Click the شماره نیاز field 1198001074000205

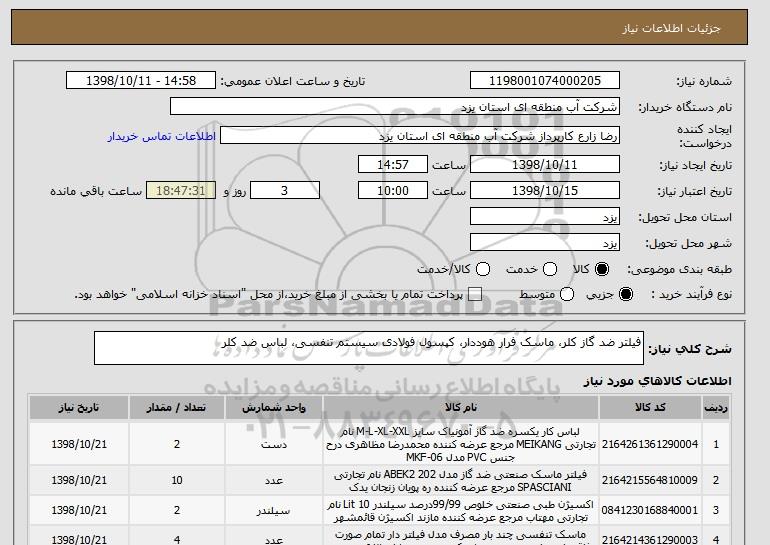click(545, 81)
